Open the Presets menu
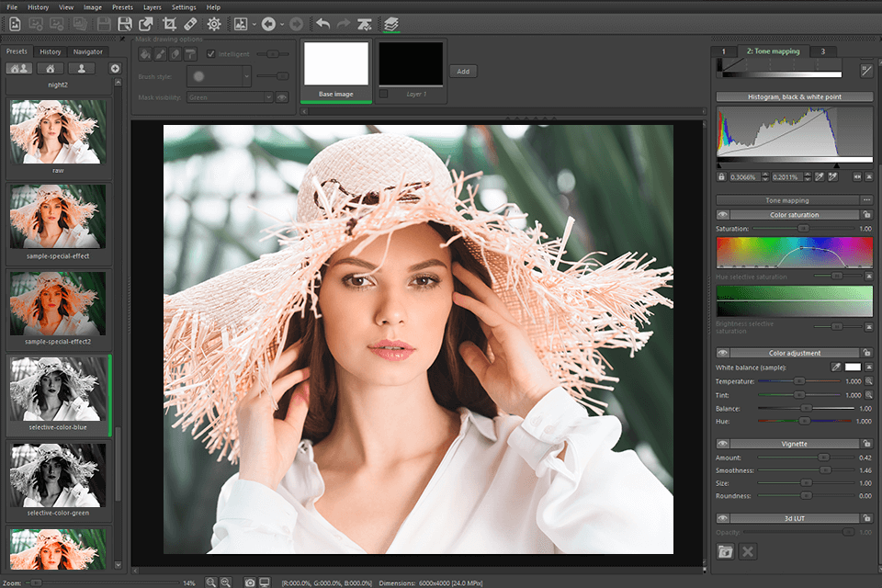 [x=122, y=7]
